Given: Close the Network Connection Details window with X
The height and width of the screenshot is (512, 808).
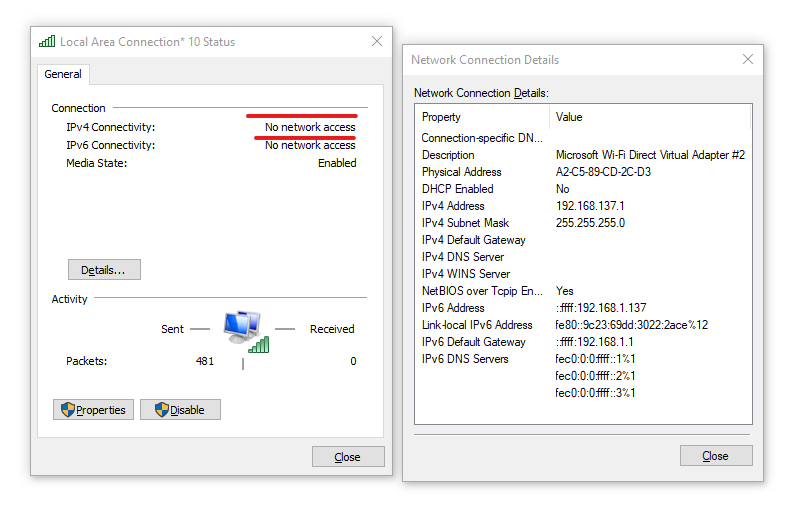Looking at the screenshot, I should click(x=748, y=59).
